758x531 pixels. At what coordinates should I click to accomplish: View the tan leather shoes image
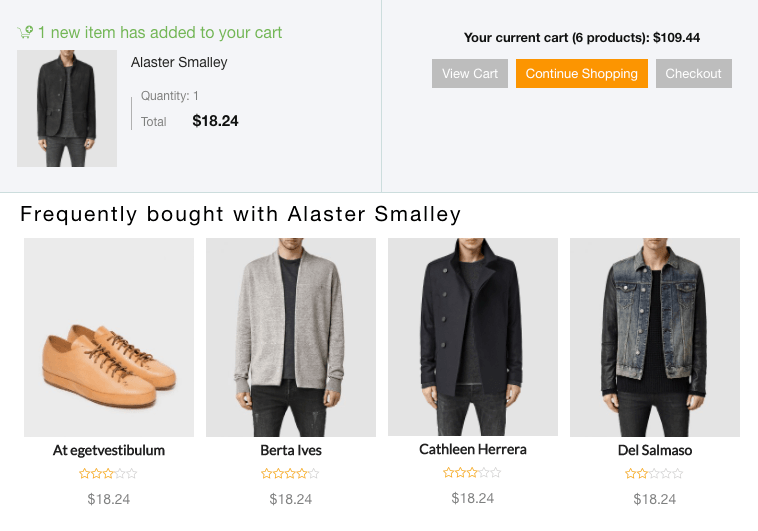(x=109, y=337)
